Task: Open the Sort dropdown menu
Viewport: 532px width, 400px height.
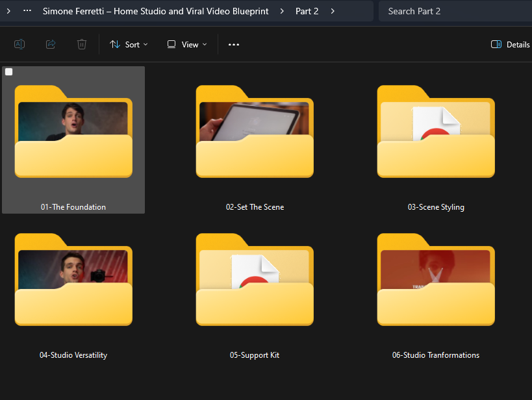Action: (129, 44)
